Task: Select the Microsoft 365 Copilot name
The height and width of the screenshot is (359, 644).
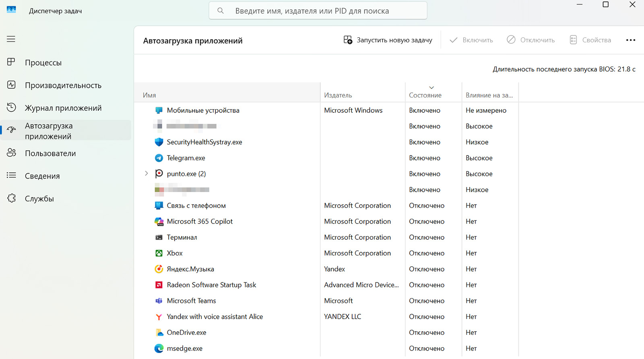Action: pyautogui.click(x=200, y=221)
